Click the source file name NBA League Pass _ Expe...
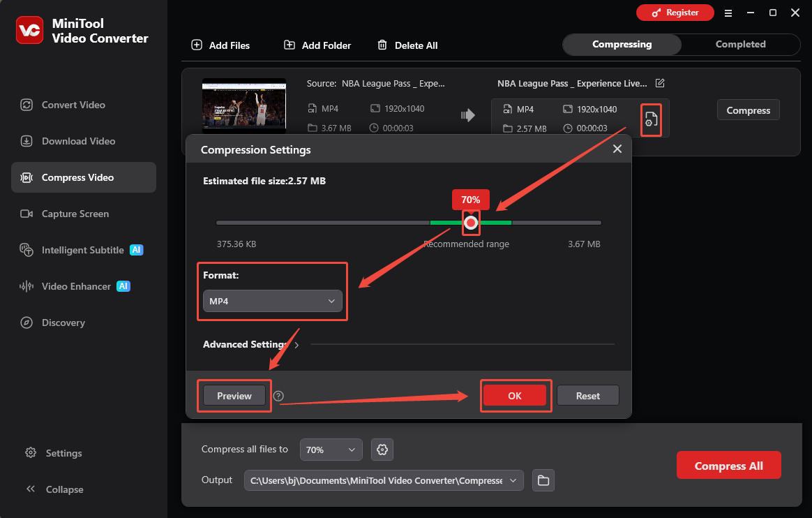Image resolution: width=812 pixels, height=518 pixels. 393,83
